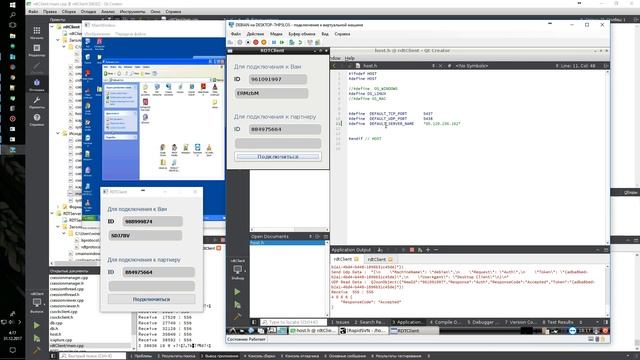This screenshot has height=360, width=640.
Task: Click partner ID field 884975664 in Debian RDTClient
Action: (284, 129)
